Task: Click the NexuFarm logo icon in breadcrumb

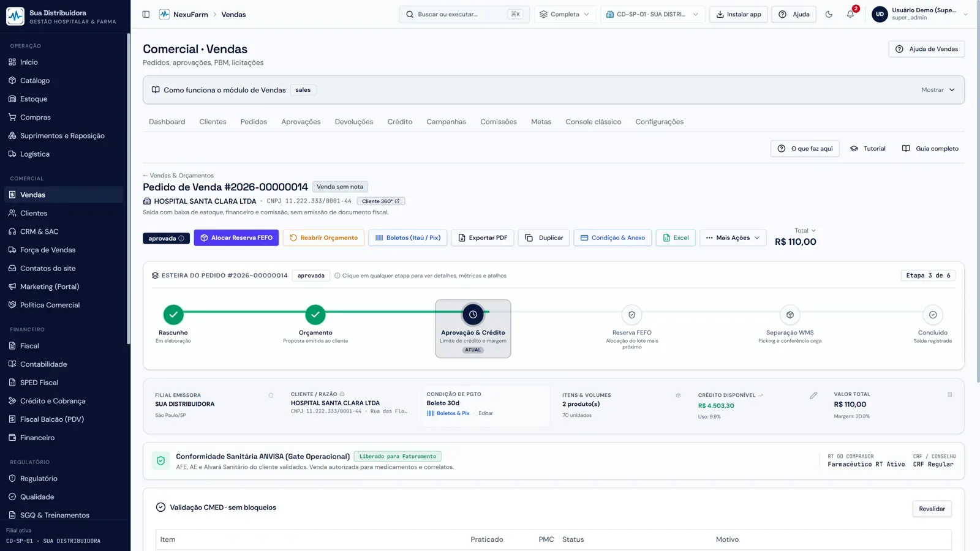Action: pos(164,14)
